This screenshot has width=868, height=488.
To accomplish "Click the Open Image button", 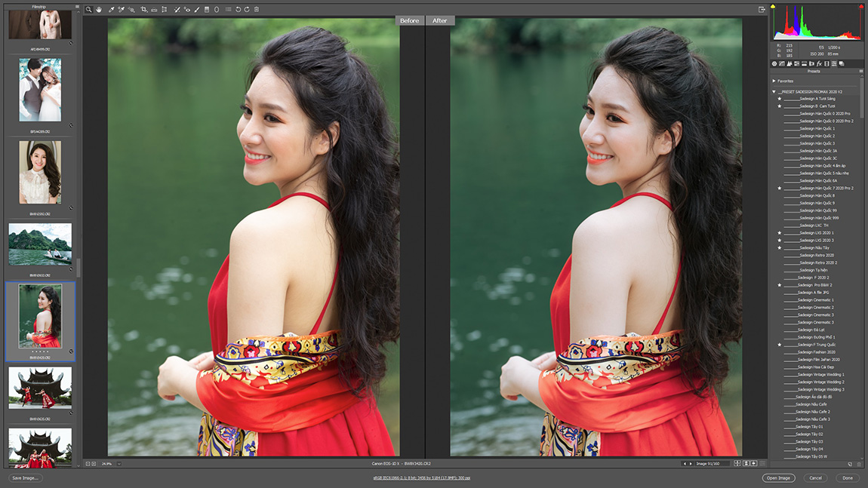I will [x=778, y=478].
